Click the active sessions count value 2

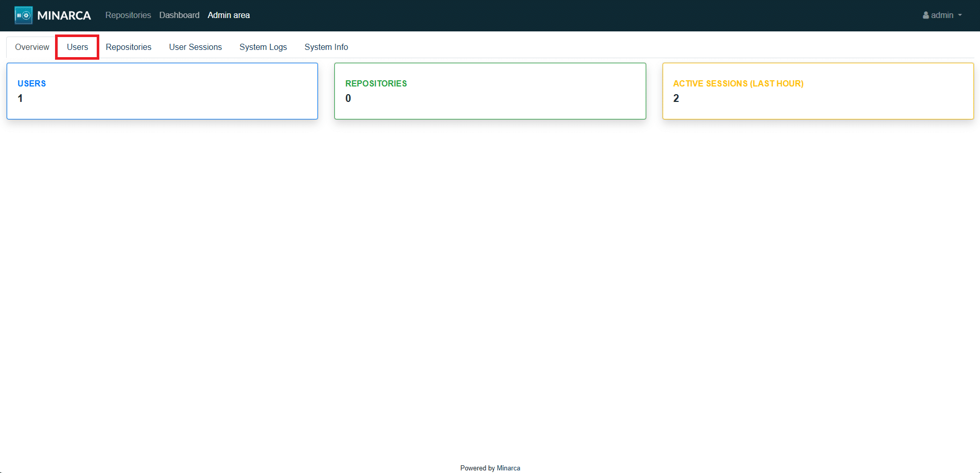(x=676, y=98)
